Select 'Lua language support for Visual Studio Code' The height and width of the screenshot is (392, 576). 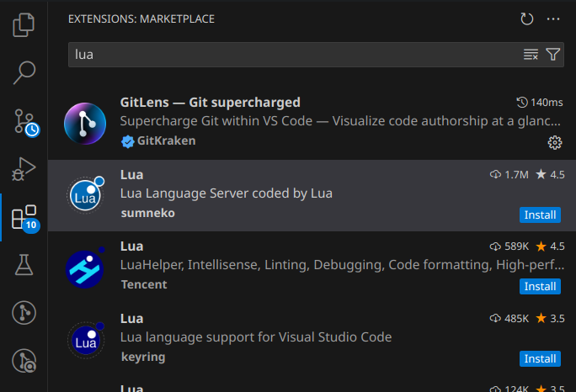coord(256,337)
